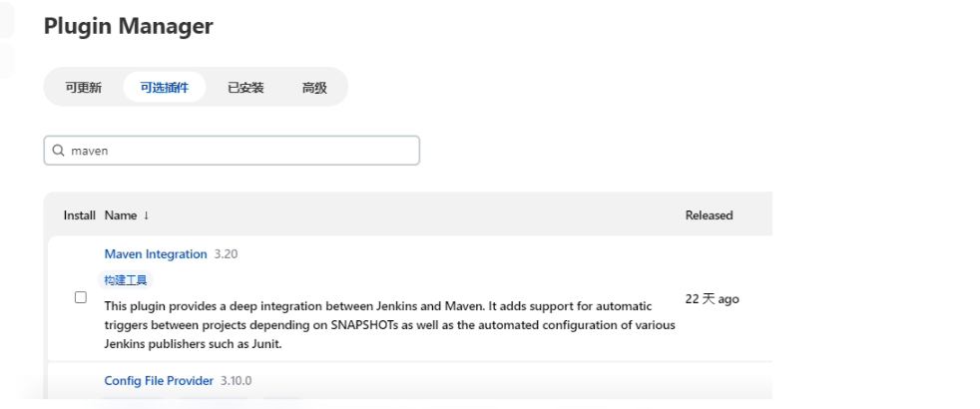Tick the Maven Integration install checkbox

(81, 298)
